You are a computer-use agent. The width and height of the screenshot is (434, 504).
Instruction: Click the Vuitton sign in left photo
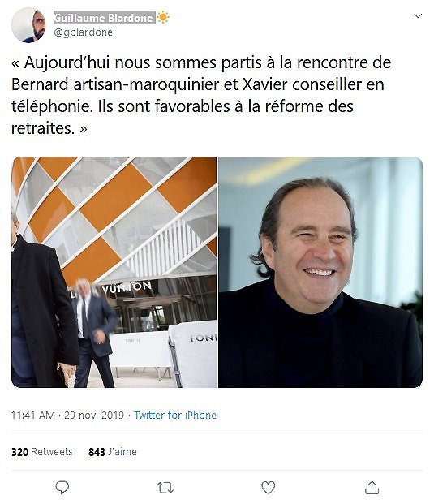point(127,287)
